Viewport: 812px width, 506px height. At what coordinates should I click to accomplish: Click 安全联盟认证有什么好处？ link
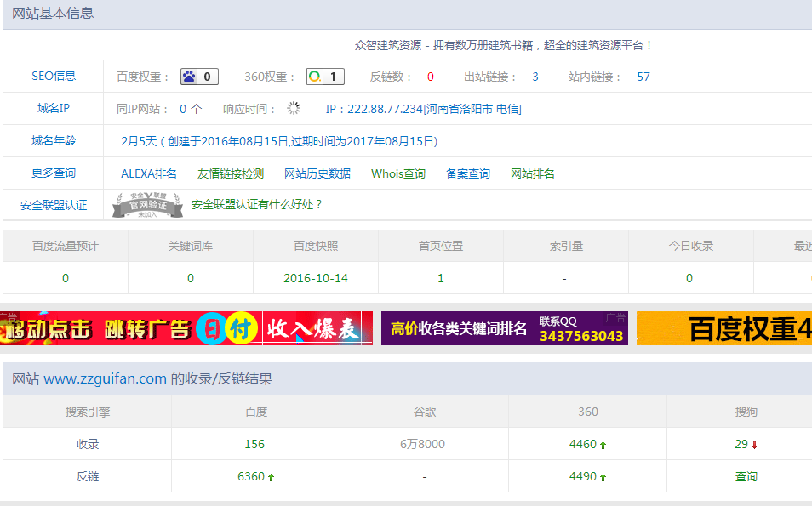tap(257, 205)
